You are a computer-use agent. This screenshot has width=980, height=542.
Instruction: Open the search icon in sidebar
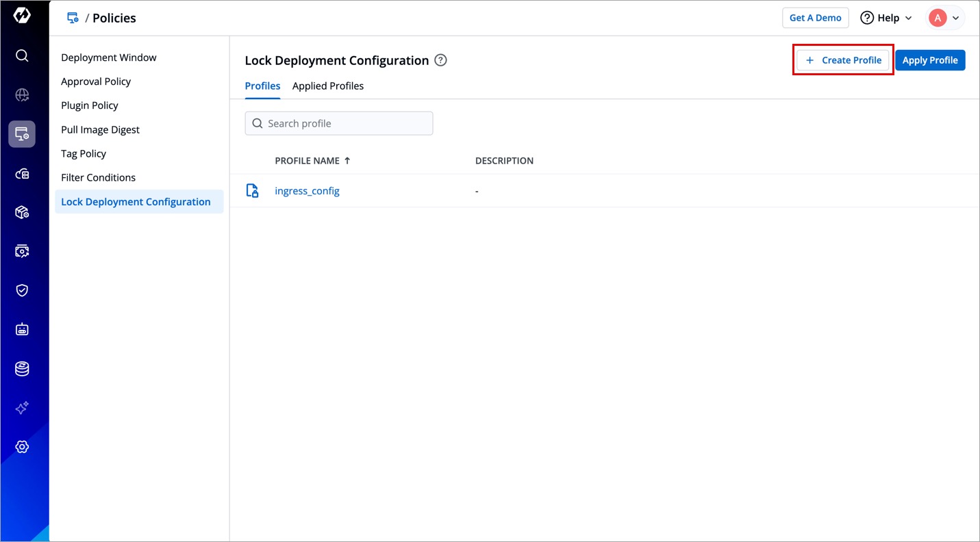point(22,55)
